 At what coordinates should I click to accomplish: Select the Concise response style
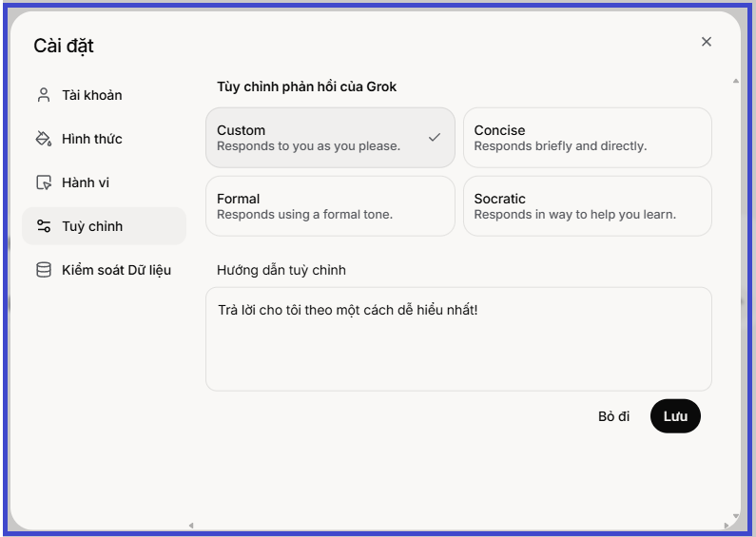coord(588,138)
